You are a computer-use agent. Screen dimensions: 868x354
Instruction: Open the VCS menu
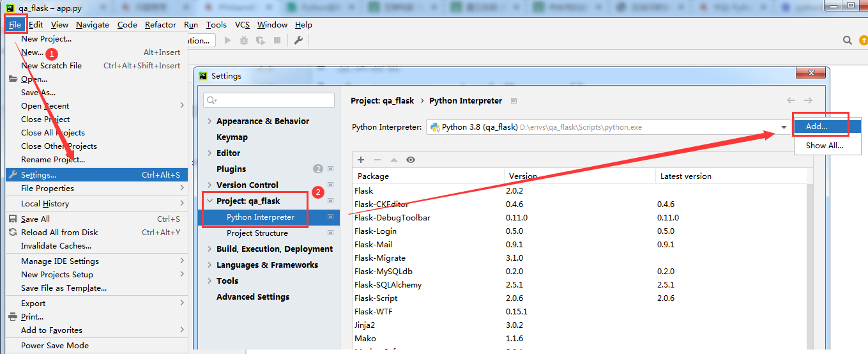242,24
